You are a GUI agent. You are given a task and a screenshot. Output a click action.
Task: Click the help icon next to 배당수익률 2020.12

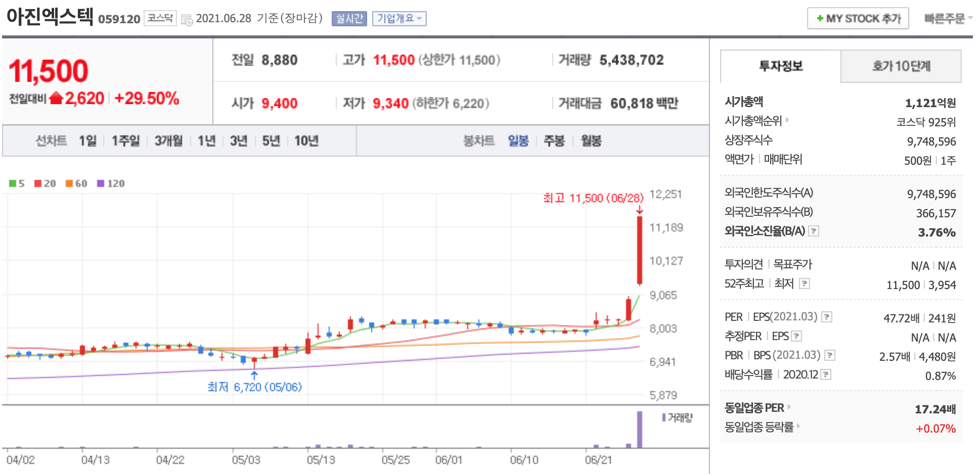point(826,374)
